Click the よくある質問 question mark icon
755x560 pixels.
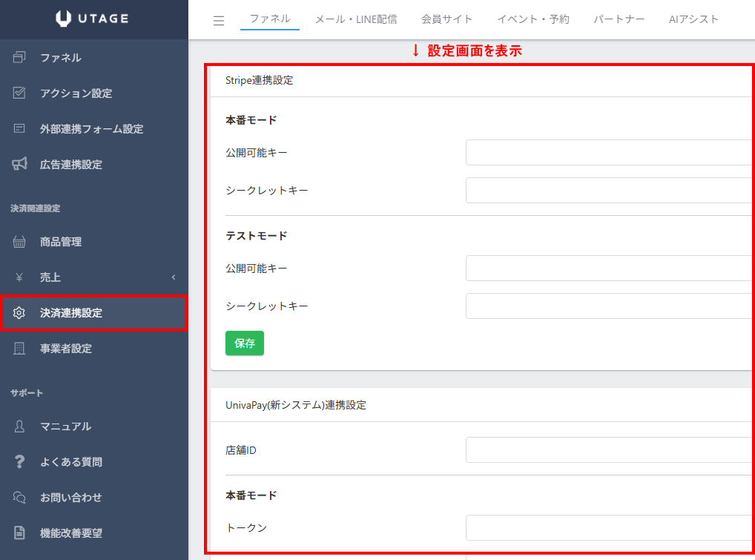[x=20, y=462]
